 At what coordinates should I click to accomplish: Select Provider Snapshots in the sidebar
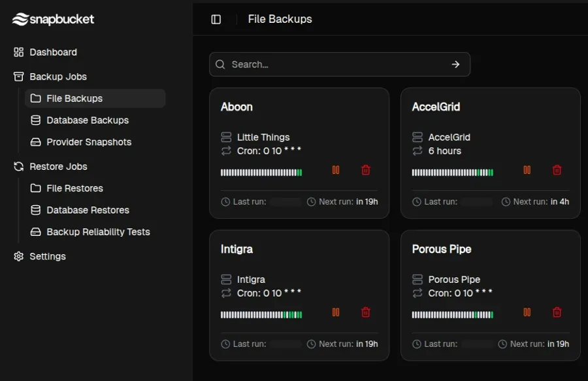pos(88,142)
